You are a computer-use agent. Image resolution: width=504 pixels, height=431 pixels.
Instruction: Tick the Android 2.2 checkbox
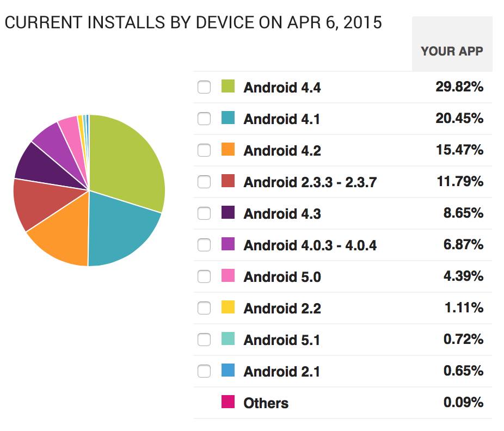click(x=204, y=308)
